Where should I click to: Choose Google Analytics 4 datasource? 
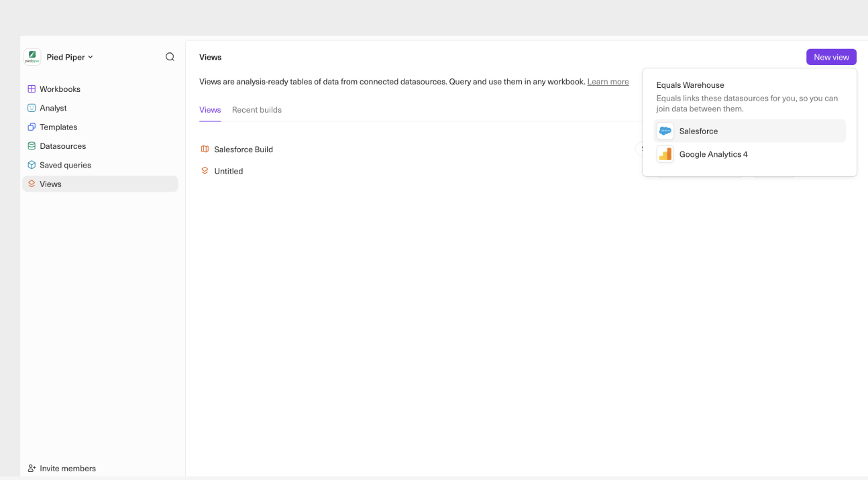click(x=751, y=154)
